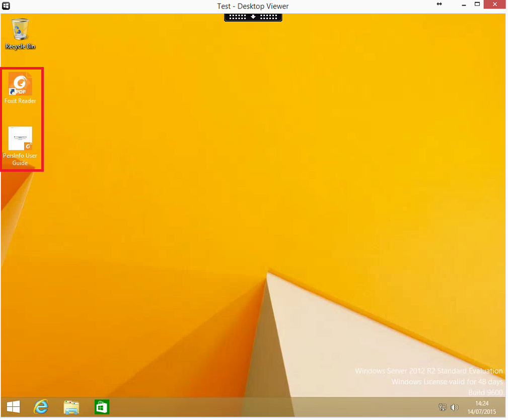The height and width of the screenshot is (420, 508).
Task: Close the Test - Desktop Viewer window
Action: pos(494,4)
